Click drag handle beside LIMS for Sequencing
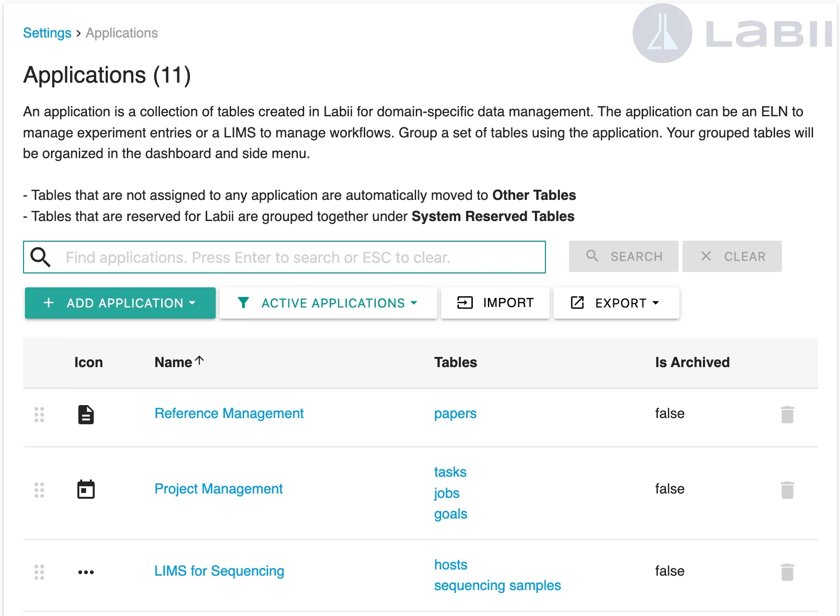The height and width of the screenshot is (616, 840). click(39, 572)
